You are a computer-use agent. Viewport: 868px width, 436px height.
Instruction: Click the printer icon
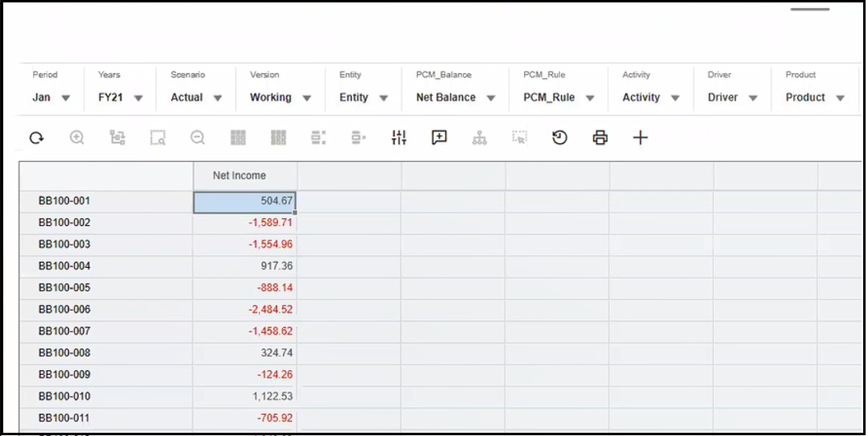coord(600,138)
